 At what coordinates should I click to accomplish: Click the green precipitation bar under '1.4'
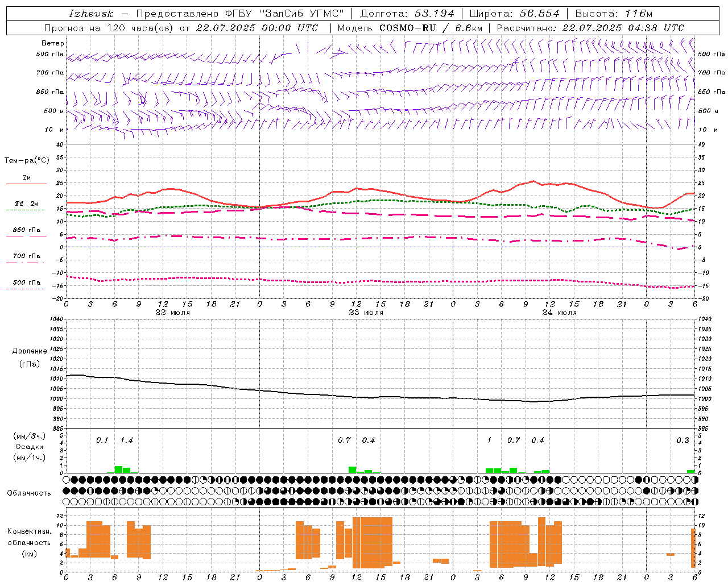pos(122,469)
